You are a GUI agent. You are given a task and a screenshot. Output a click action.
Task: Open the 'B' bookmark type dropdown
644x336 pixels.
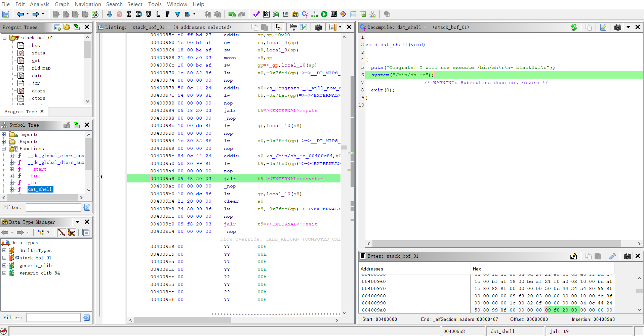click(194, 14)
